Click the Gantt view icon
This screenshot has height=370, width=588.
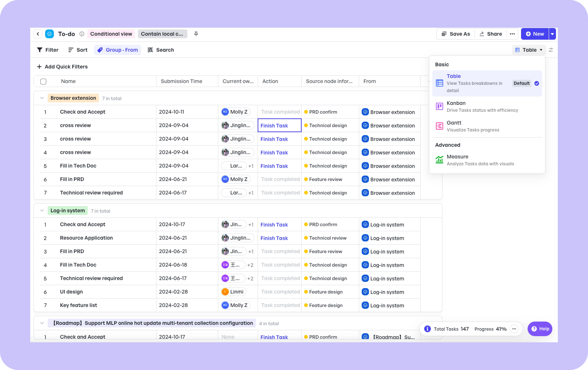click(439, 126)
